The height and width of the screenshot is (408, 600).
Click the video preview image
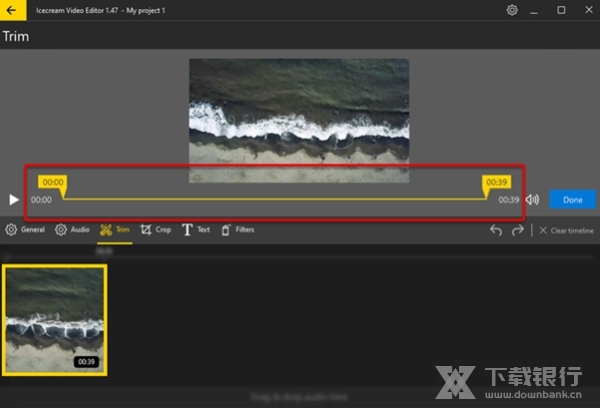299,121
